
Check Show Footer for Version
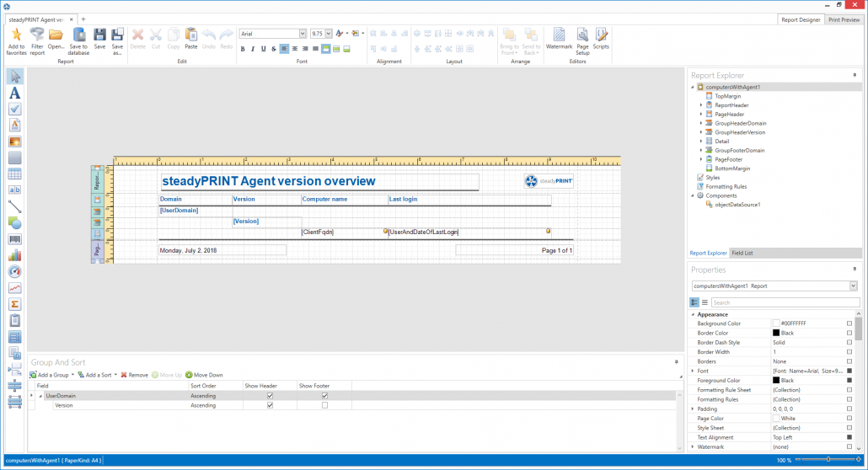325,405
